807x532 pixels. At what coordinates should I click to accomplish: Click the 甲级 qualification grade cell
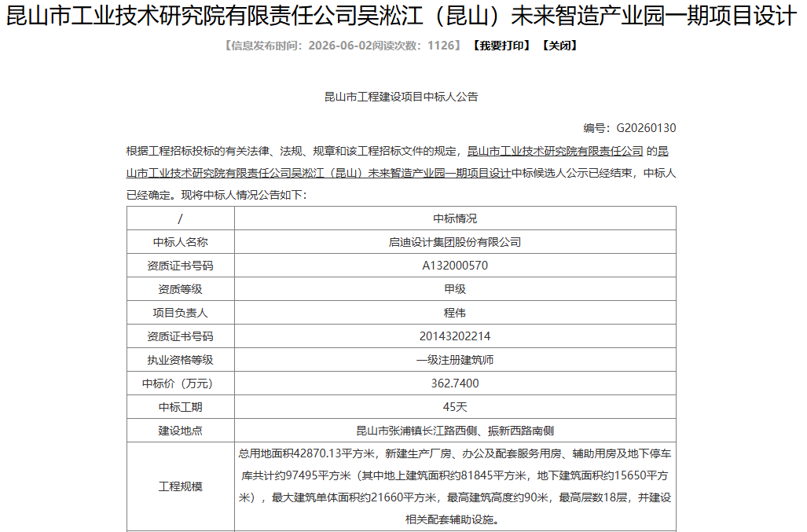(455, 289)
